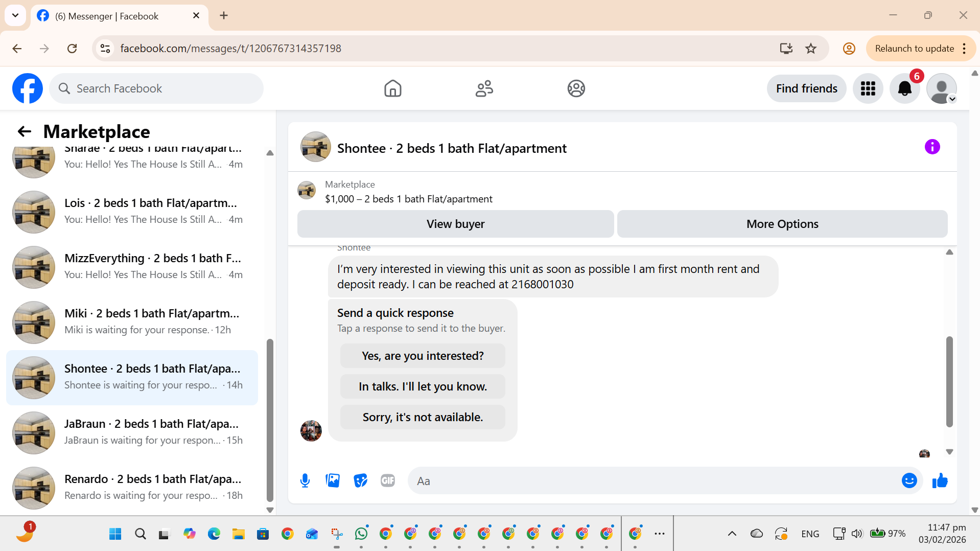Go to the Home feed icon

point(392,88)
